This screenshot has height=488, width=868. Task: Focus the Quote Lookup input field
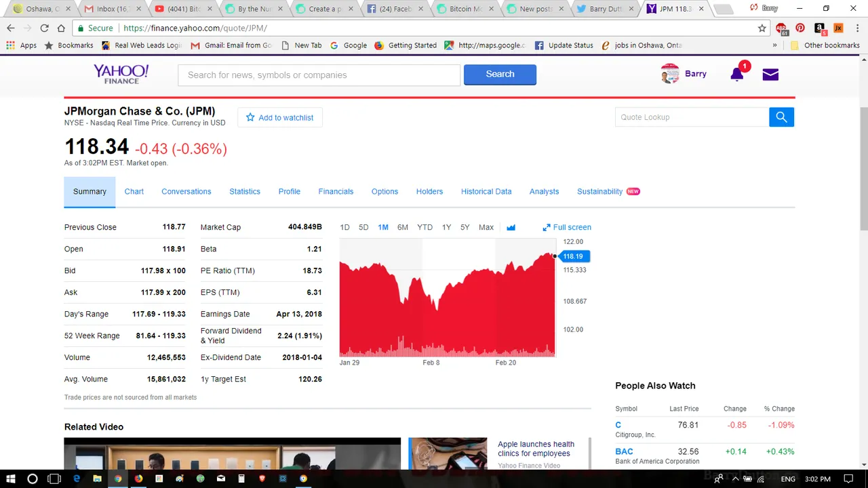click(692, 117)
